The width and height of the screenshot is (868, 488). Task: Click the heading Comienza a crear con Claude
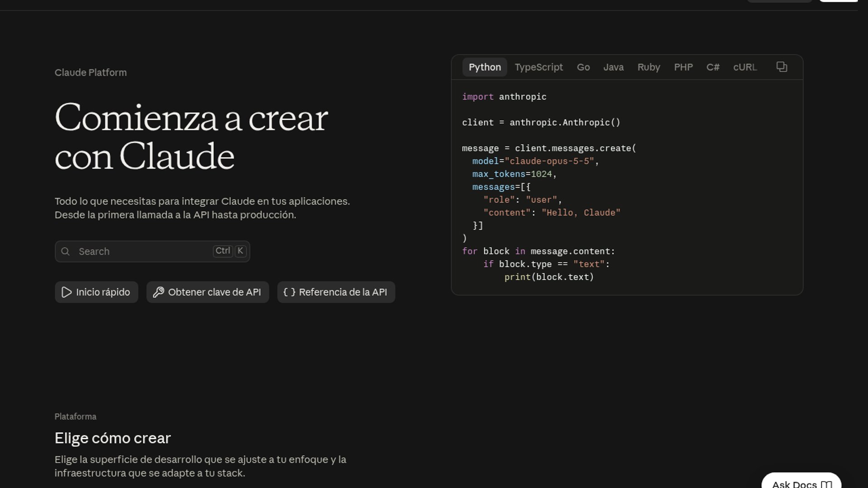[x=191, y=137]
